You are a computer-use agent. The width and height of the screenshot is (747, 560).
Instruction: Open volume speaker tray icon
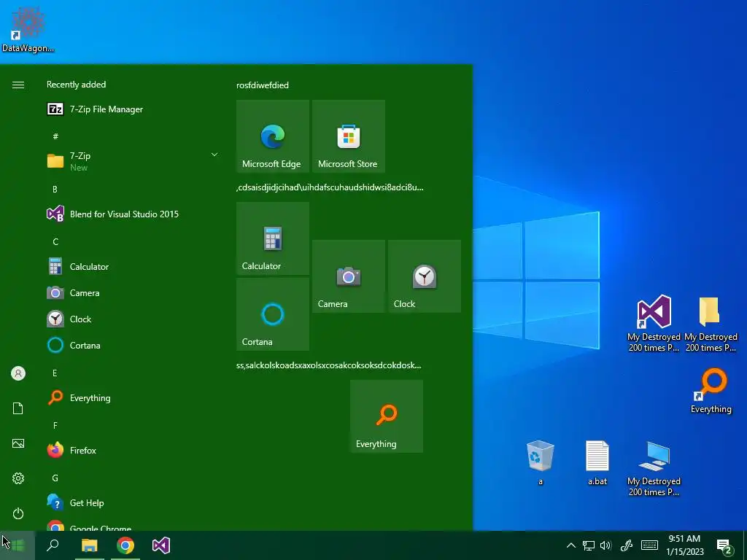click(606, 545)
